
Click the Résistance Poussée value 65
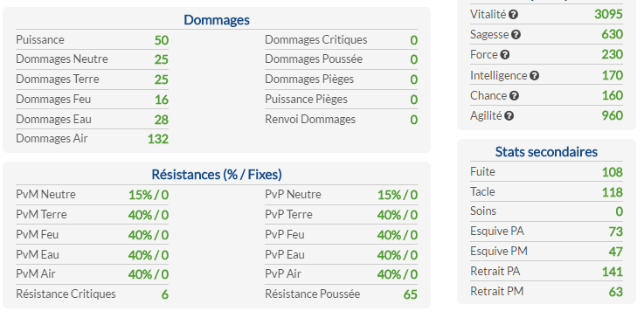tap(411, 294)
